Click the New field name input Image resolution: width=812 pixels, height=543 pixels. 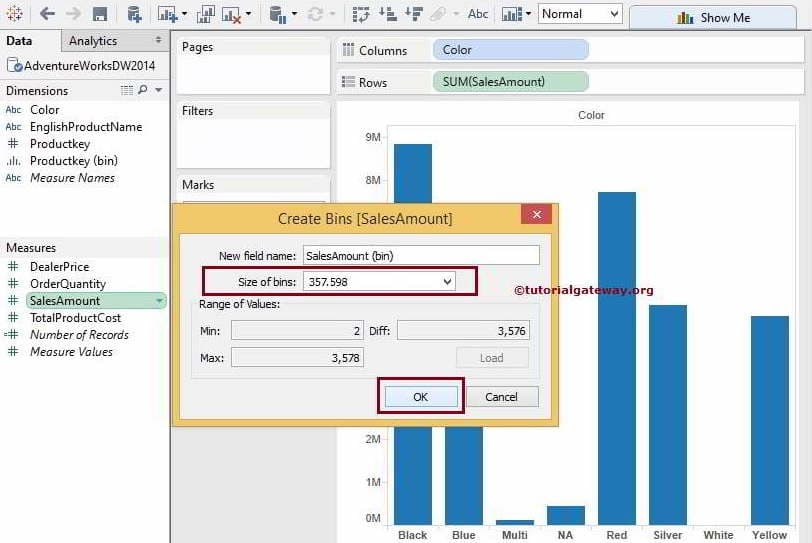(421, 256)
